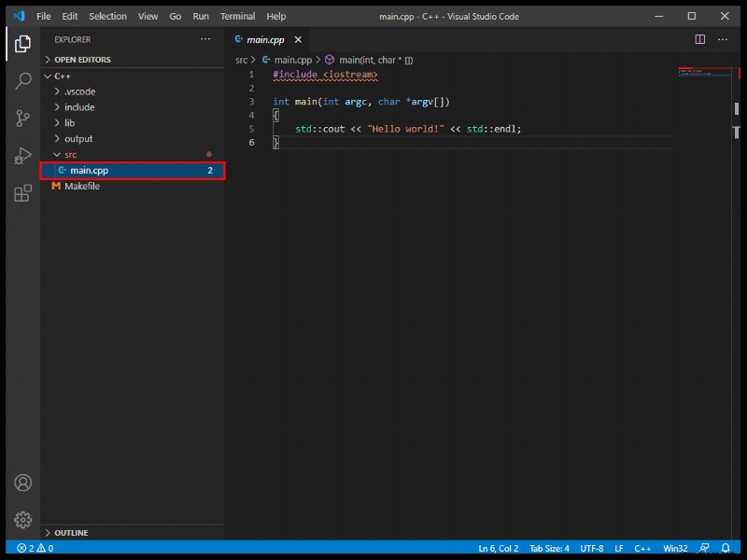
Task: Open the Source Control view
Action: (x=22, y=119)
